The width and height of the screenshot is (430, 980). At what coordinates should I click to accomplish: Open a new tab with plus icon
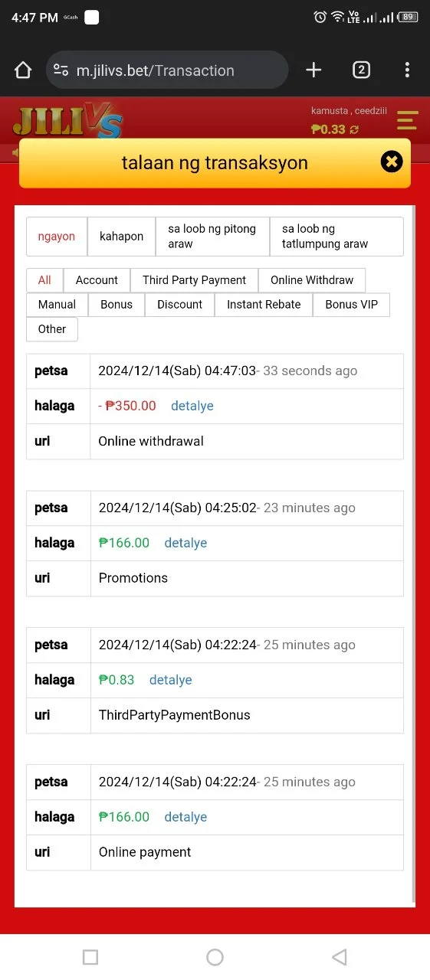[313, 70]
